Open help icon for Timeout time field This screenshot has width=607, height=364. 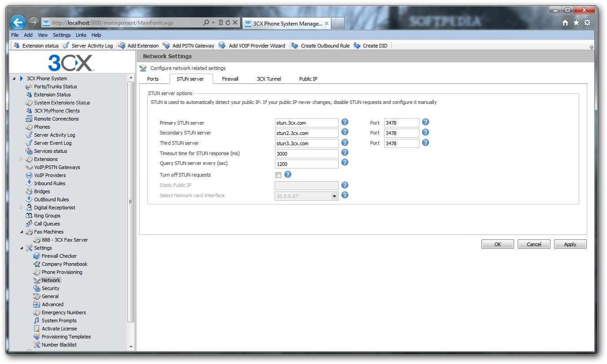[345, 152]
